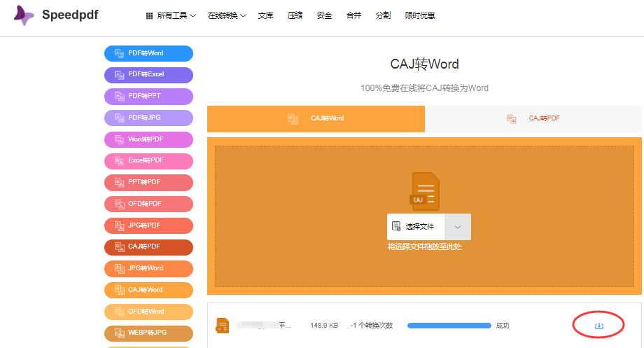Click the CAJ转Word page heading

coord(425,64)
